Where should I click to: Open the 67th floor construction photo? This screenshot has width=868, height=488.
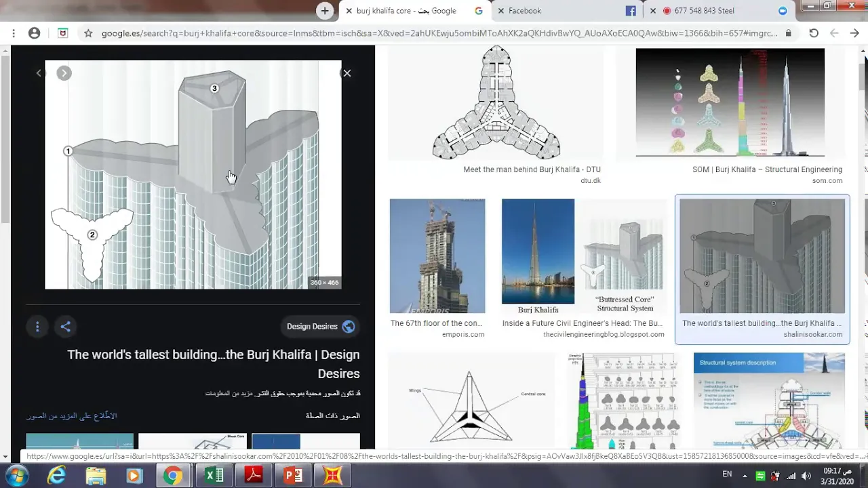(437, 256)
